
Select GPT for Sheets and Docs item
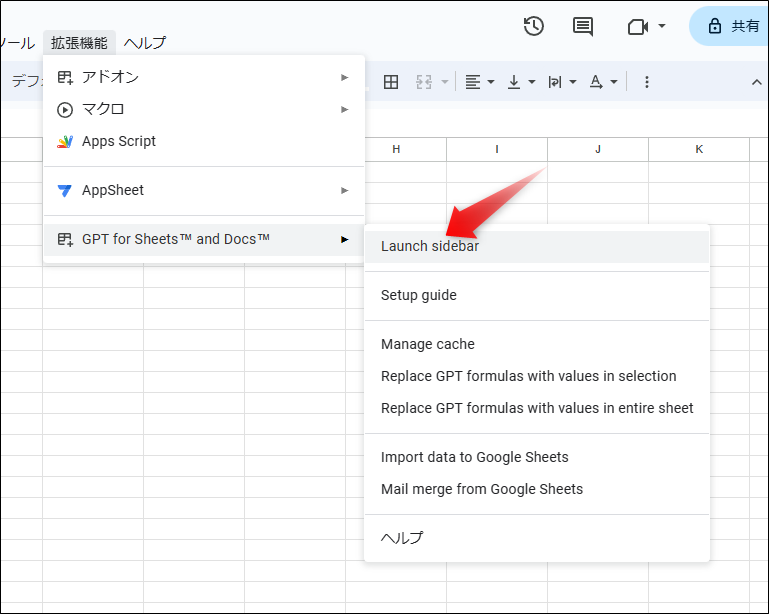pyautogui.click(x=204, y=239)
